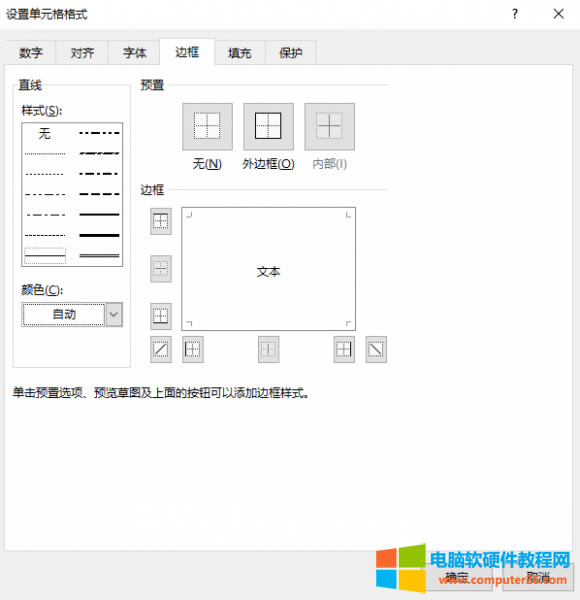Toggle the diagonal down border button
Viewport: 580px width, 600px height.
pos(376,349)
